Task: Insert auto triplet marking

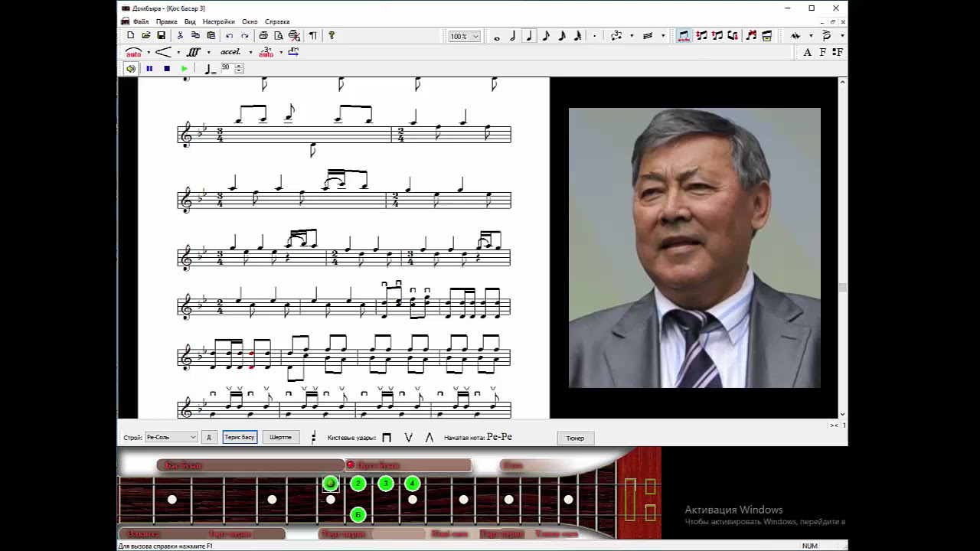Action: point(266,52)
